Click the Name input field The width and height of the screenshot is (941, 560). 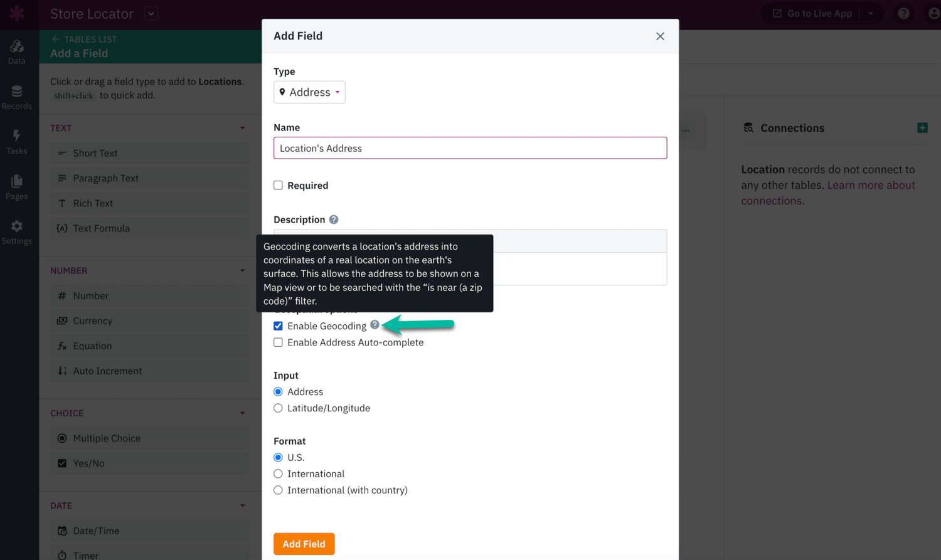pos(470,148)
